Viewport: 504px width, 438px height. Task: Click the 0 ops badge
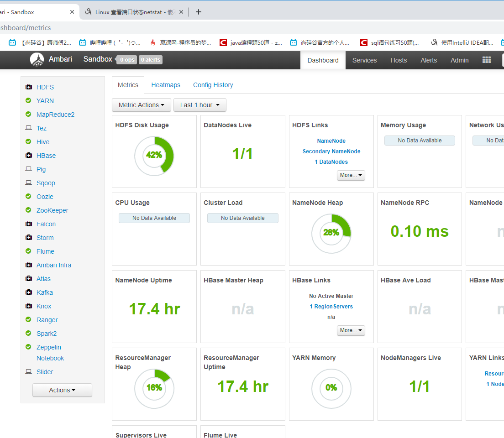127,60
